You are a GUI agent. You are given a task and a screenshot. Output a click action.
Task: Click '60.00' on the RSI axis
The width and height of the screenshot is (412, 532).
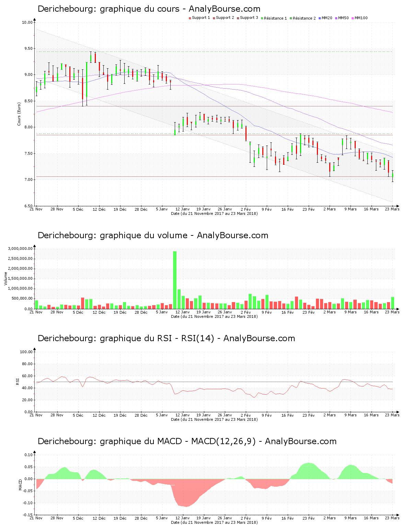click(x=27, y=376)
